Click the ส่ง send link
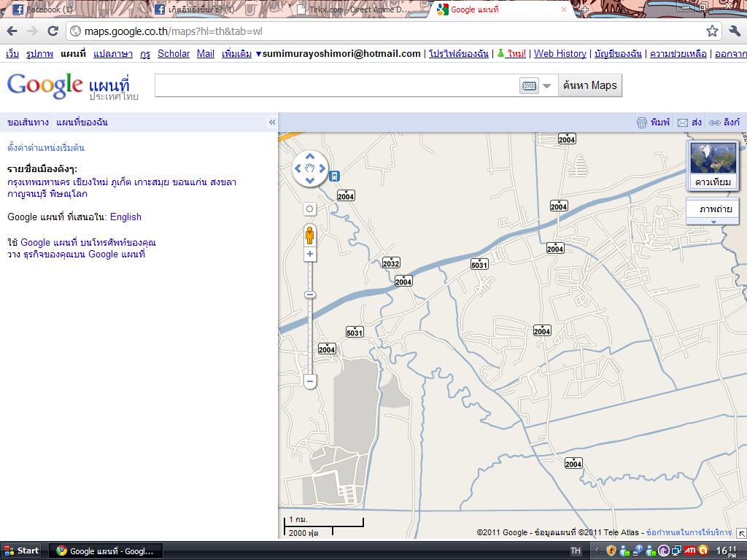747x560 pixels. click(697, 122)
